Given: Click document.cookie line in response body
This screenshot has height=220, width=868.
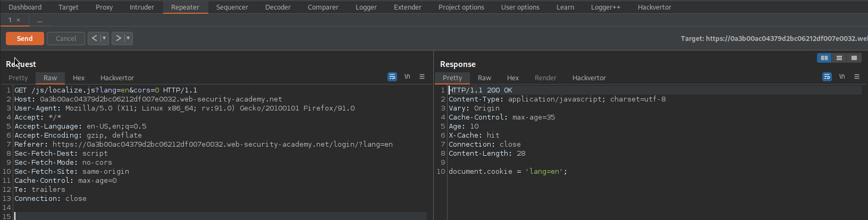Looking at the screenshot, I should 508,172.
